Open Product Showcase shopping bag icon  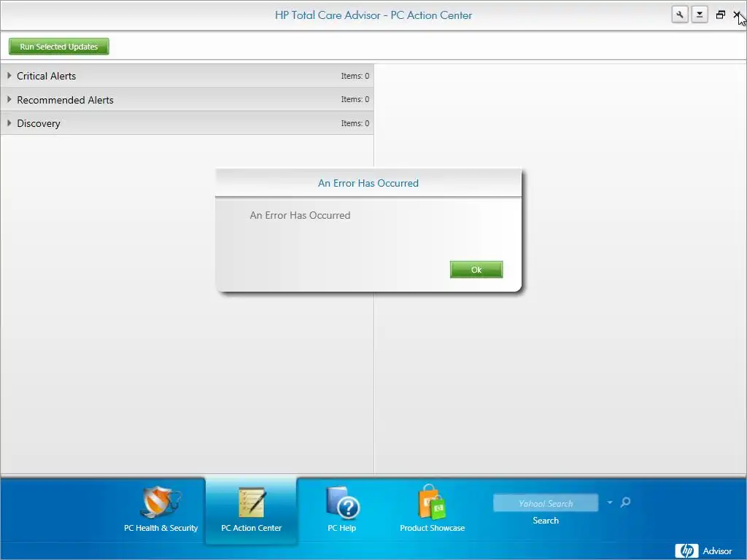pos(432,502)
